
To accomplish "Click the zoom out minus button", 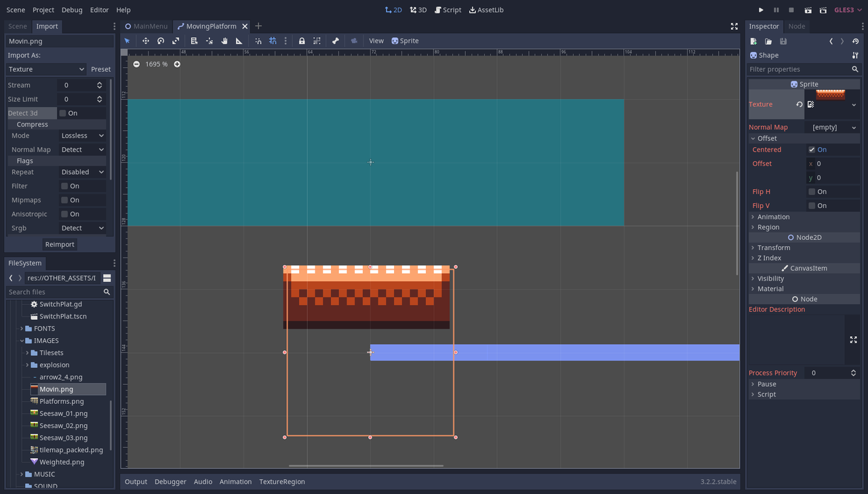I will [x=136, y=64].
